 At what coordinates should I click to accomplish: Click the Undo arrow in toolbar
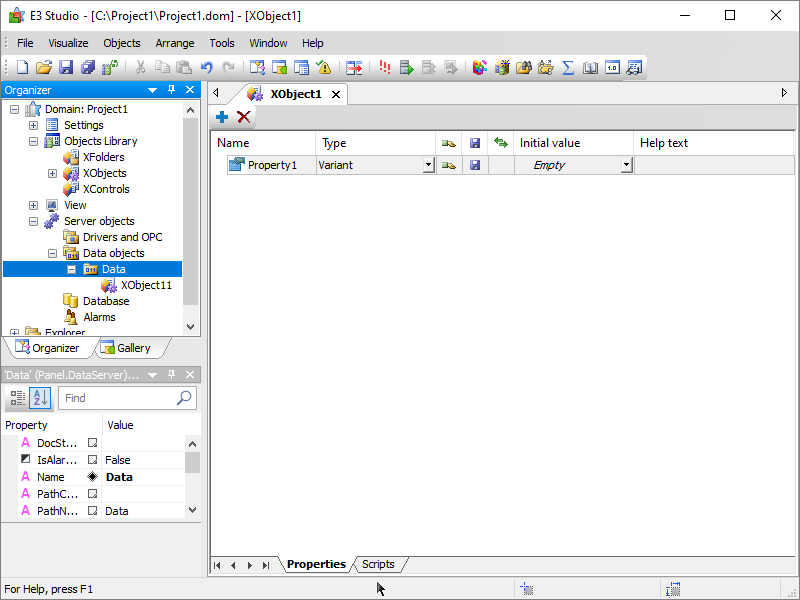pyautogui.click(x=207, y=68)
